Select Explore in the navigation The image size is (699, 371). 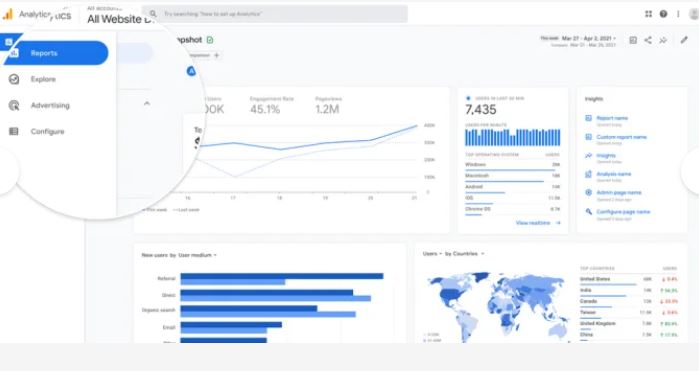pyautogui.click(x=43, y=79)
